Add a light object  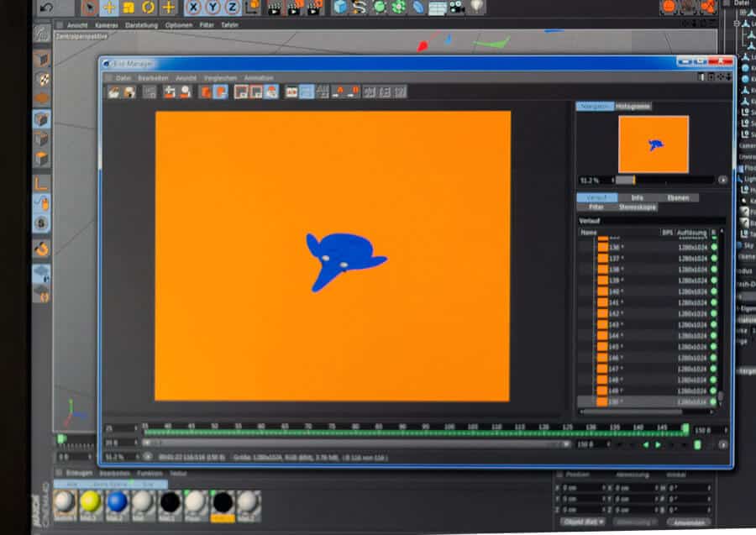pyautogui.click(x=476, y=7)
